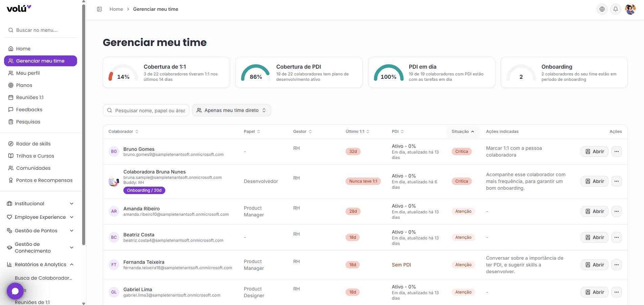Expand the Institucional section
The image size is (644, 305).
[x=41, y=204]
